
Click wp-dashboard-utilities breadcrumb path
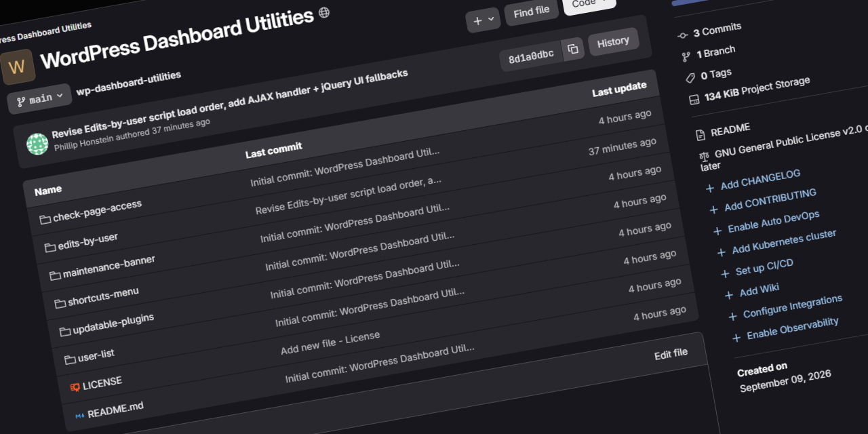(x=129, y=83)
